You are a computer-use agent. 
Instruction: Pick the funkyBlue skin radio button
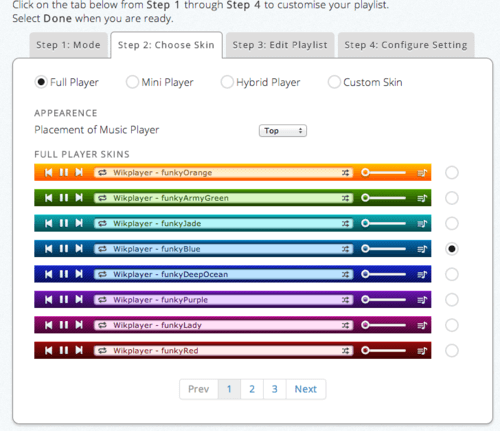[452, 249]
